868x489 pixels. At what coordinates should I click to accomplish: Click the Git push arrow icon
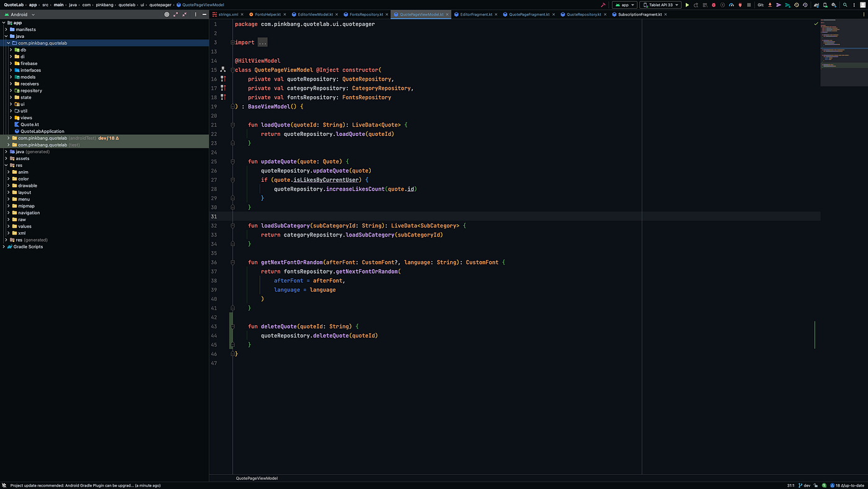(787, 5)
